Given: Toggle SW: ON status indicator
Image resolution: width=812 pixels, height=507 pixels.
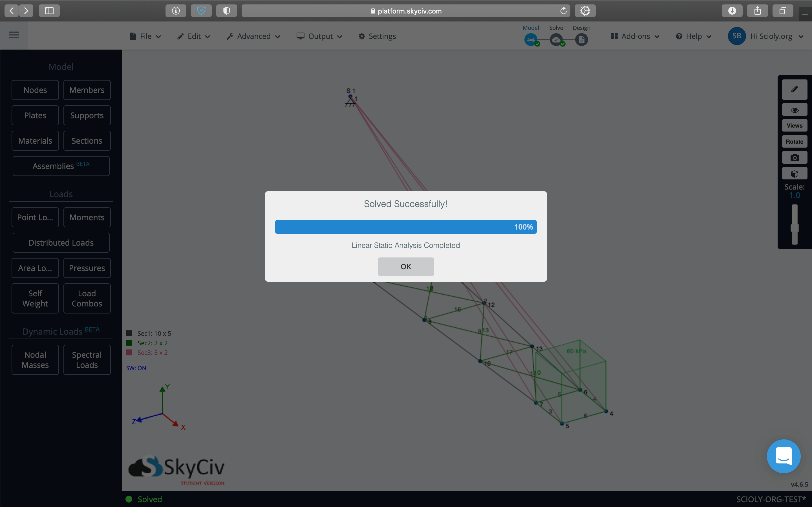Looking at the screenshot, I should coord(136,368).
